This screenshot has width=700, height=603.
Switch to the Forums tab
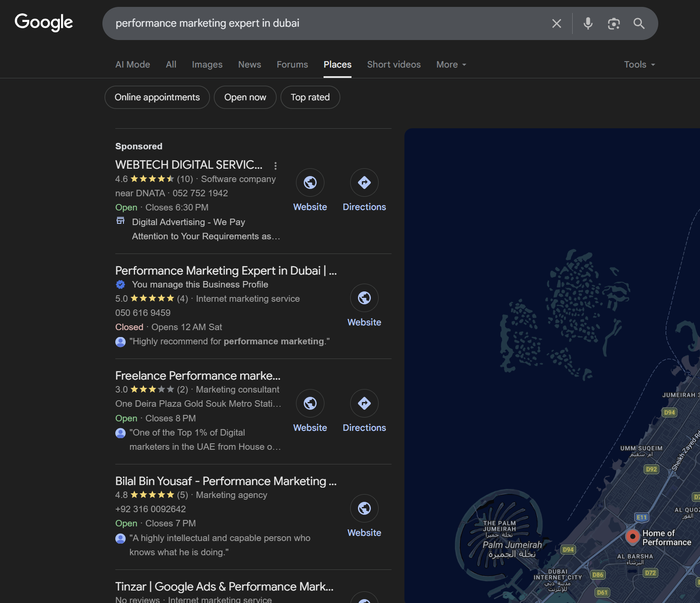(x=292, y=65)
